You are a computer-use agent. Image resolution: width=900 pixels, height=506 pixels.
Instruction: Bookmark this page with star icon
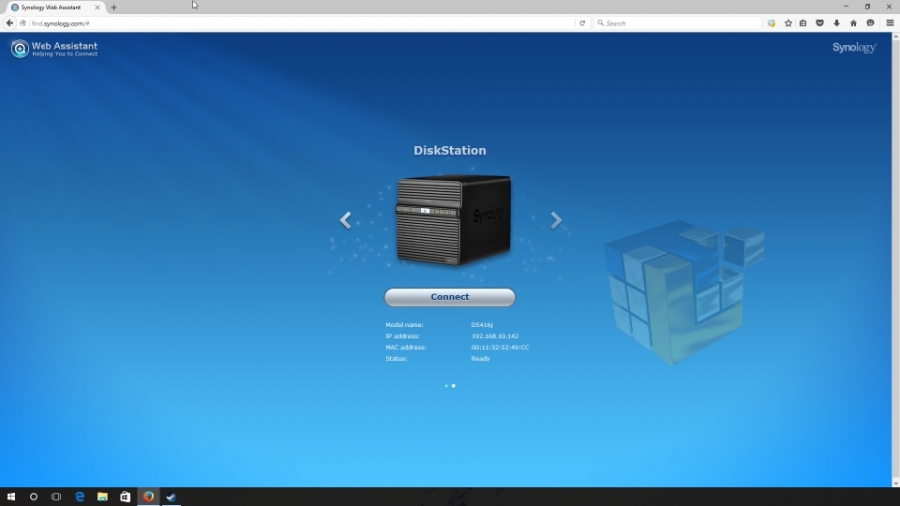click(788, 24)
